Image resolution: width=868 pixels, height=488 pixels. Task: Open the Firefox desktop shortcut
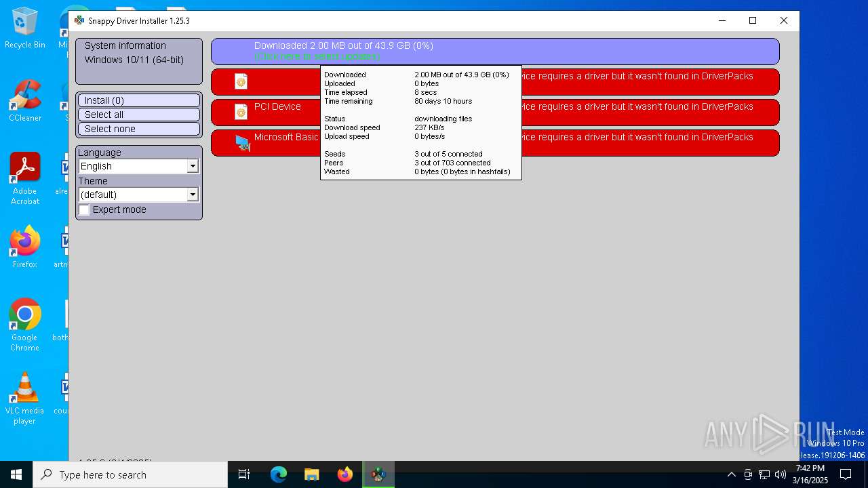(x=25, y=247)
